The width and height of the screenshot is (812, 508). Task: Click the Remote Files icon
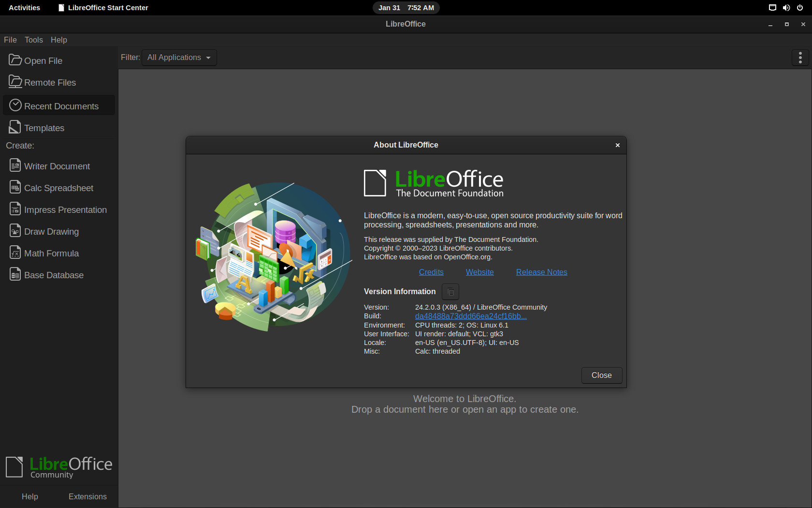pos(15,82)
